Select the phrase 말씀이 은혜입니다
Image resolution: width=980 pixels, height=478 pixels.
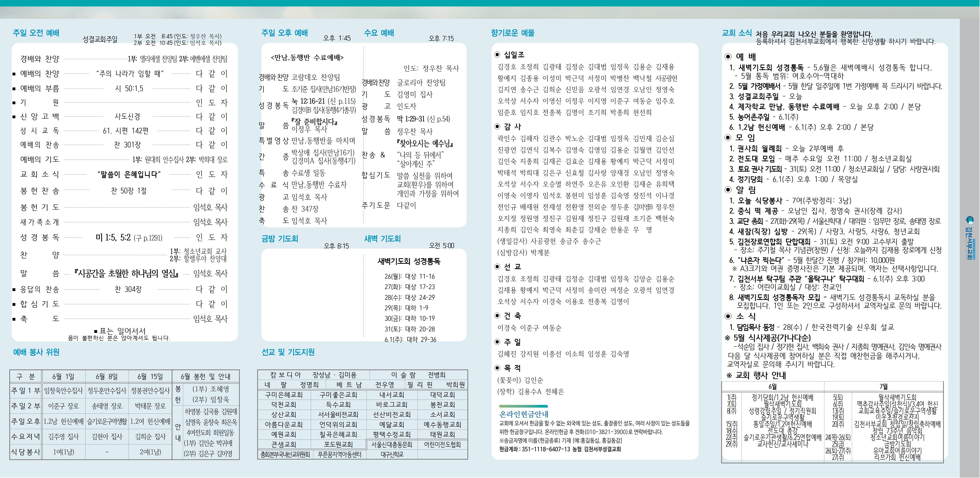click(129, 175)
